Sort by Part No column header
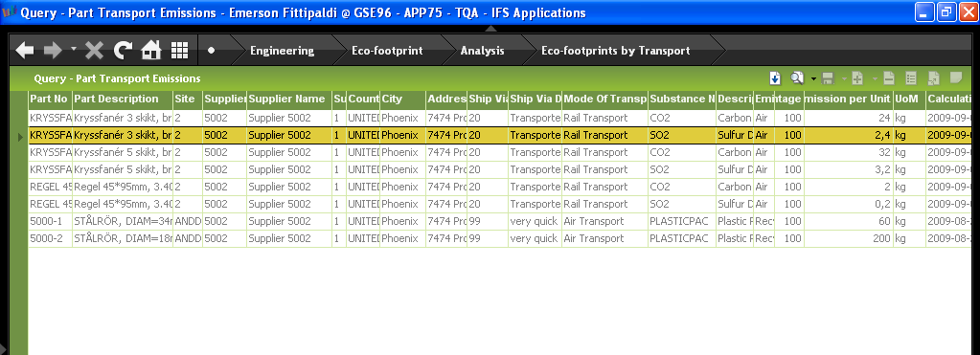The width and height of the screenshot is (980, 355). tap(50, 100)
